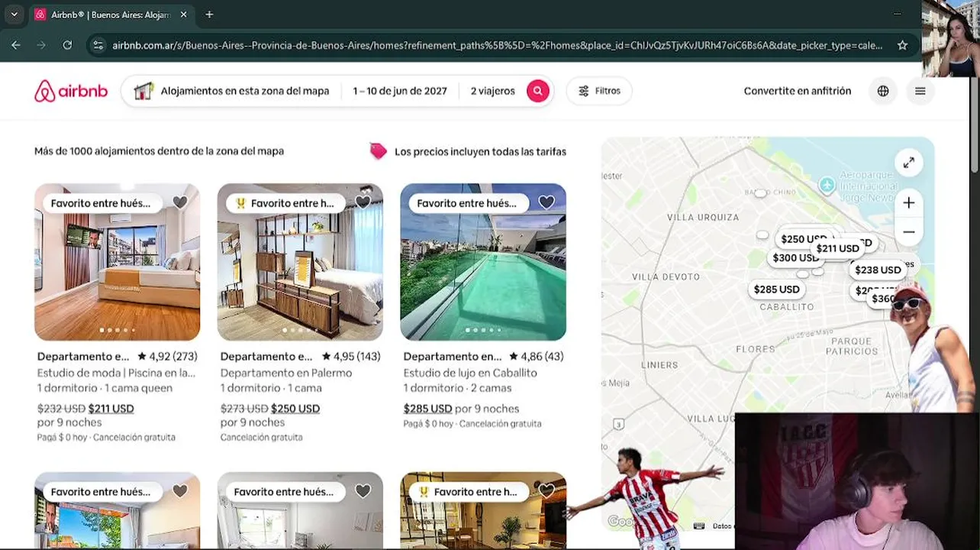Click the $285 USD por 9 noches price
Screen dimensions: 980x550
(461, 409)
